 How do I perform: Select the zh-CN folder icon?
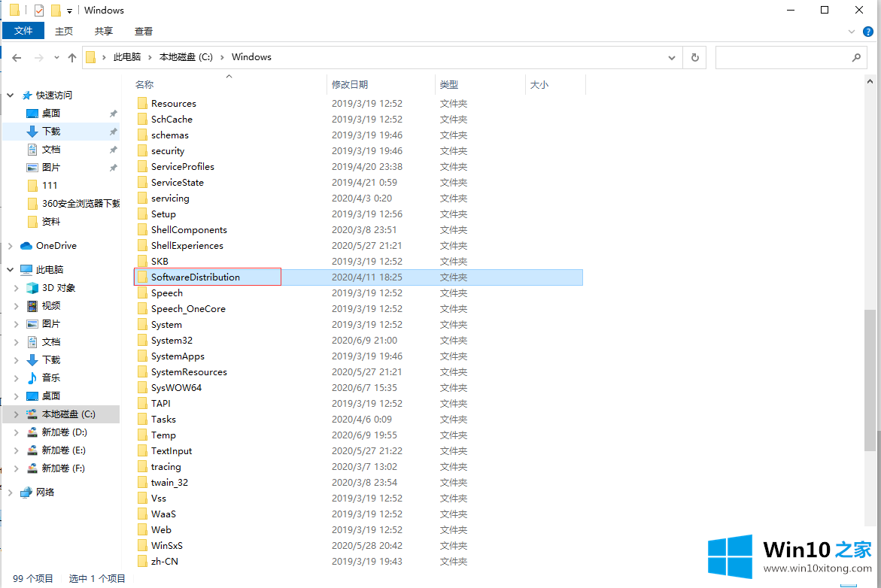point(142,561)
